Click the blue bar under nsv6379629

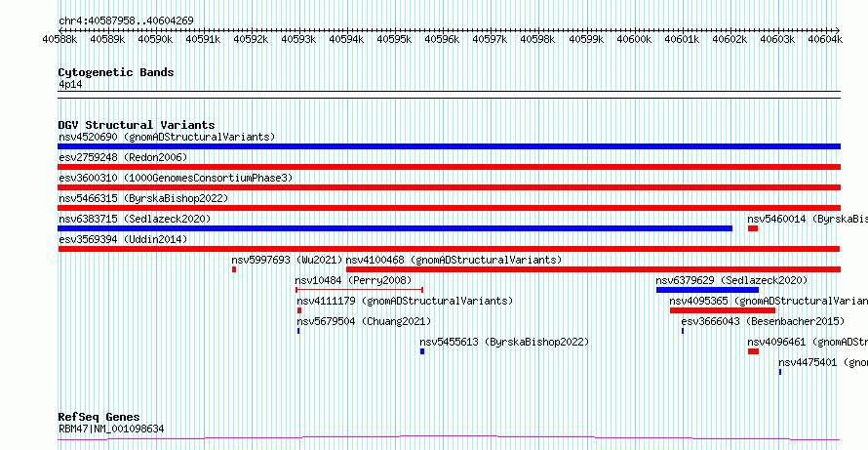[707, 290]
